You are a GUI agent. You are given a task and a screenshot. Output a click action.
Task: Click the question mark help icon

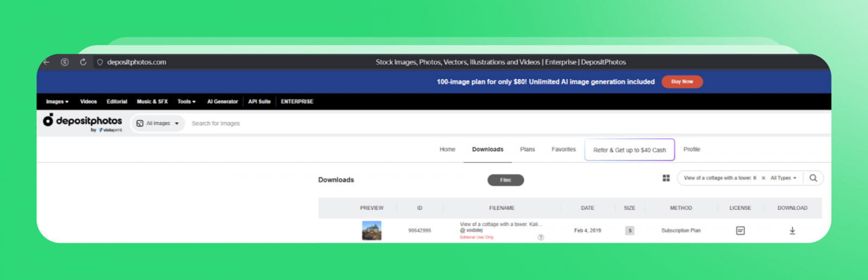(x=541, y=238)
